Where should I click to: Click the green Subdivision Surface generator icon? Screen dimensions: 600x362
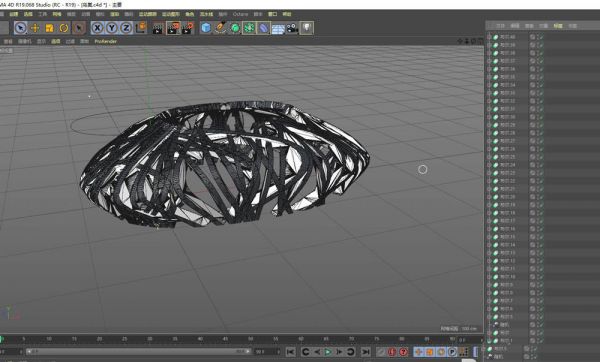pos(235,28)
